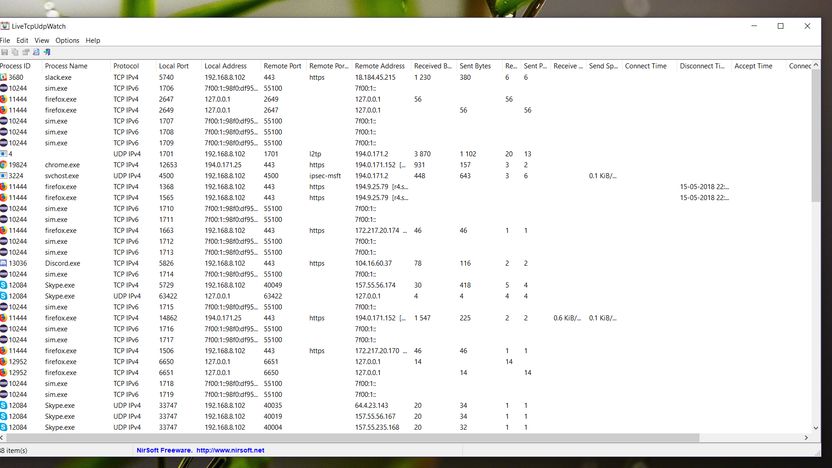The width and height of the screenshot is (832, 468).
Task: Click the Save toolbar icon
Action: [4, 52]
